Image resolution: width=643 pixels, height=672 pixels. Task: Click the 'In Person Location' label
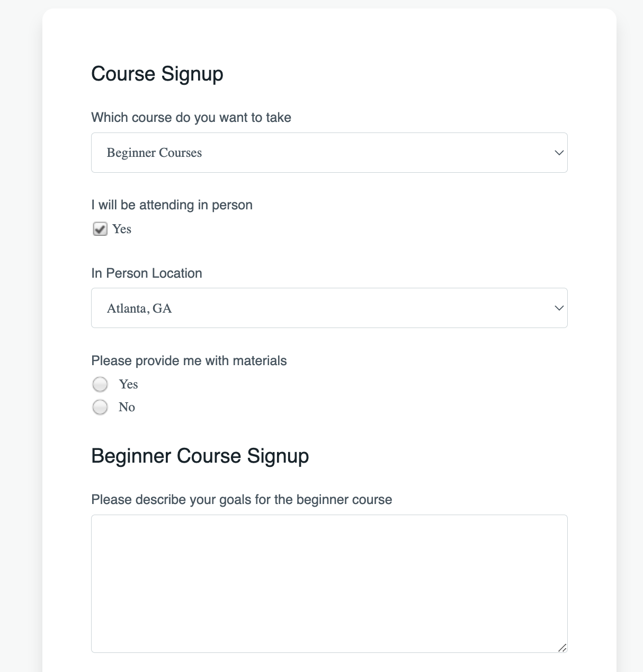coord(147,273)
